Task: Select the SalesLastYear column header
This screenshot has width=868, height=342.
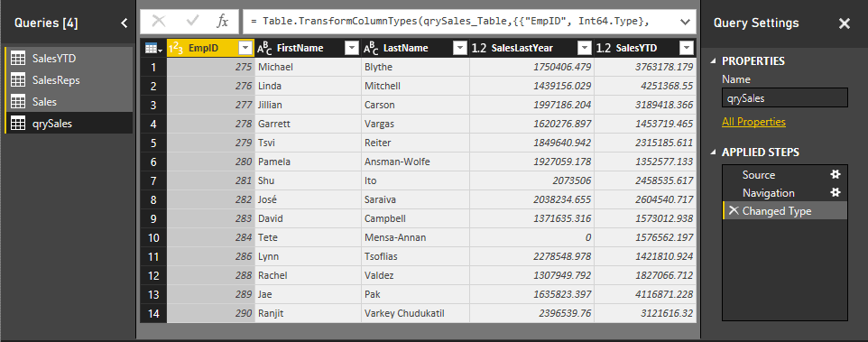Action: click(532, 49)
